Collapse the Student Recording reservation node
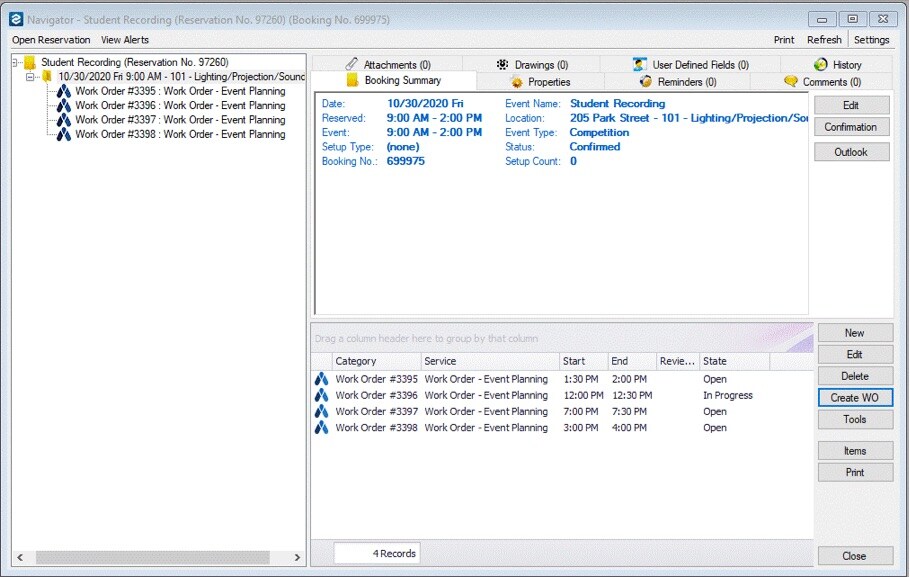The height and width of the screenshot is (577, 910). pos(13,61)
